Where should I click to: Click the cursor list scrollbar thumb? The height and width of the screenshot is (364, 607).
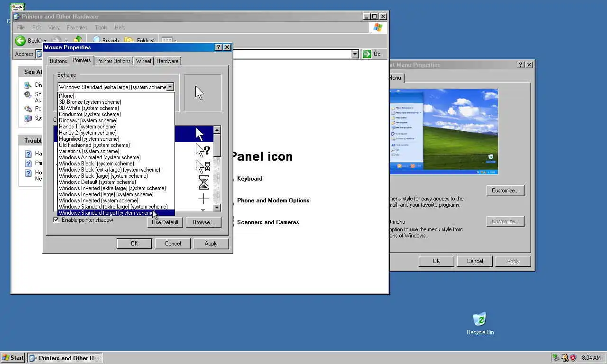click(x=217, y=145)
